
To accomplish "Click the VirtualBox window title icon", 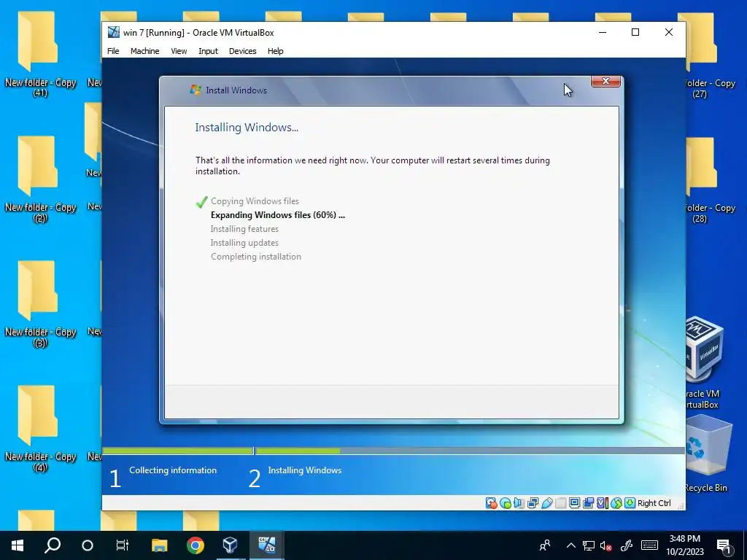I will 113,32.
